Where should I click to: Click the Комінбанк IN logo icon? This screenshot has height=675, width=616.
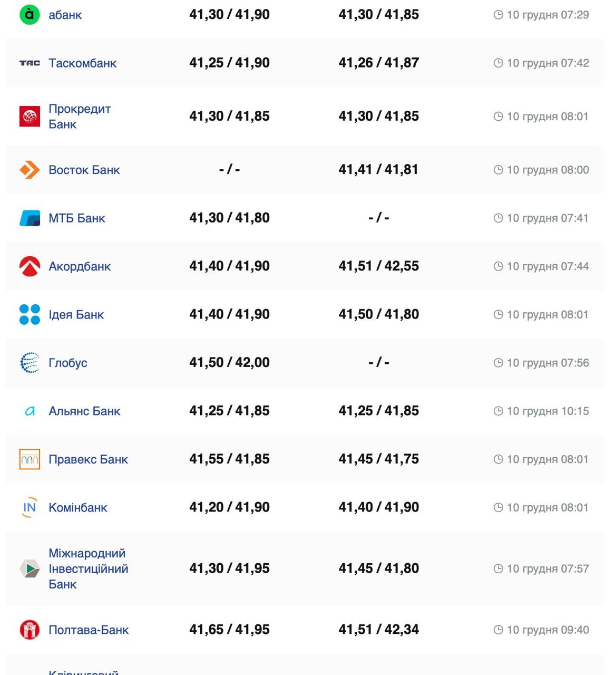point(30,507)
